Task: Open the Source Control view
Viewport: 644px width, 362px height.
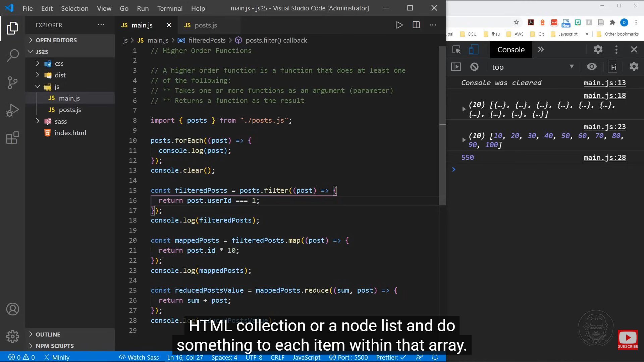Action: (x=13, y=83)
